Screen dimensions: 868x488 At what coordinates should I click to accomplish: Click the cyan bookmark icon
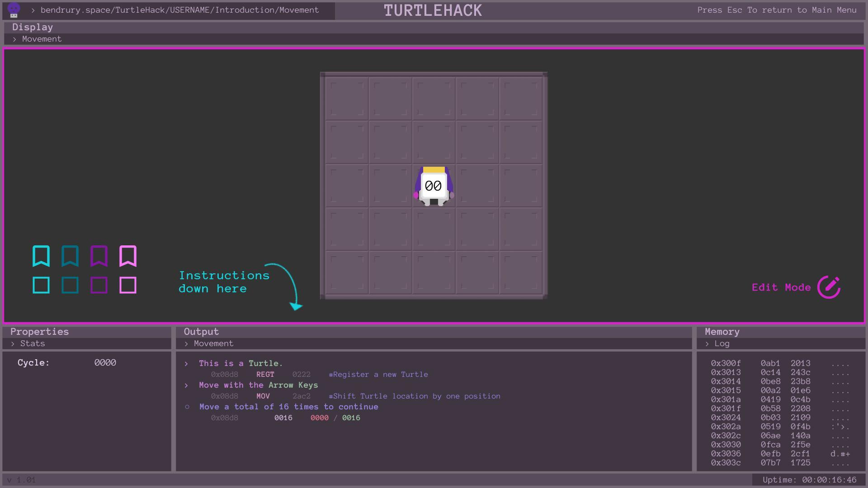tap(41, 256)
